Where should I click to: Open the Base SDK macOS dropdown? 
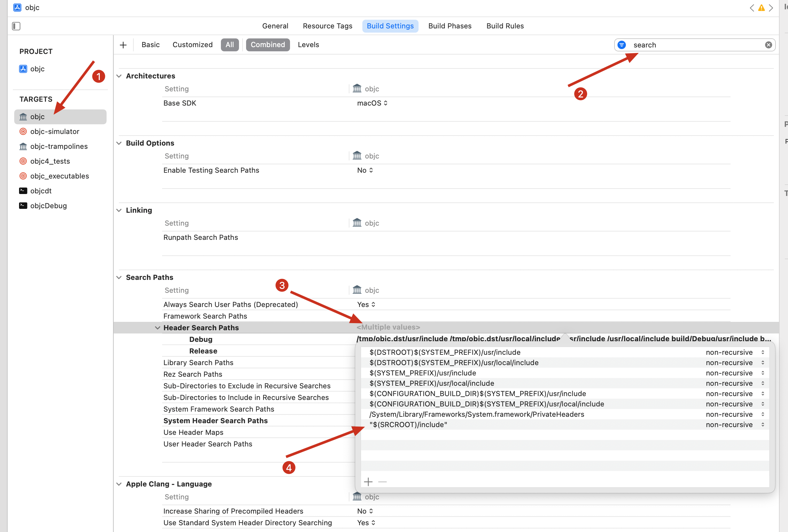[x=372, y=103]
